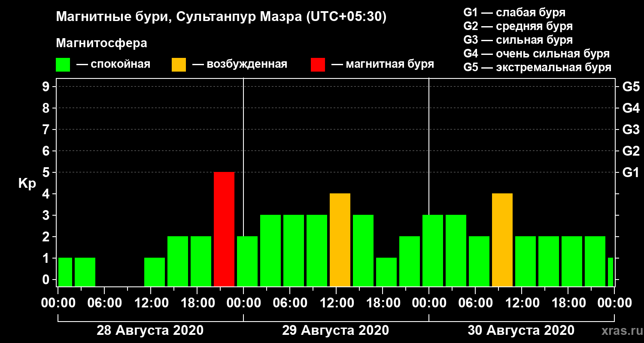Click the '— магнитная буря' legend label
The width and height of the screenshot is (644, 343).
(x=383, y=65)
